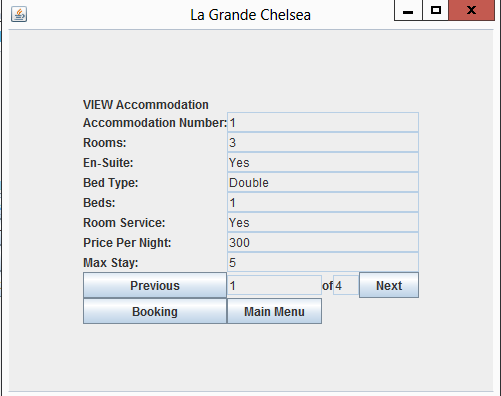
Task: Return to the Main Menu
Action: pyautogui.click(x=274, y=311)
